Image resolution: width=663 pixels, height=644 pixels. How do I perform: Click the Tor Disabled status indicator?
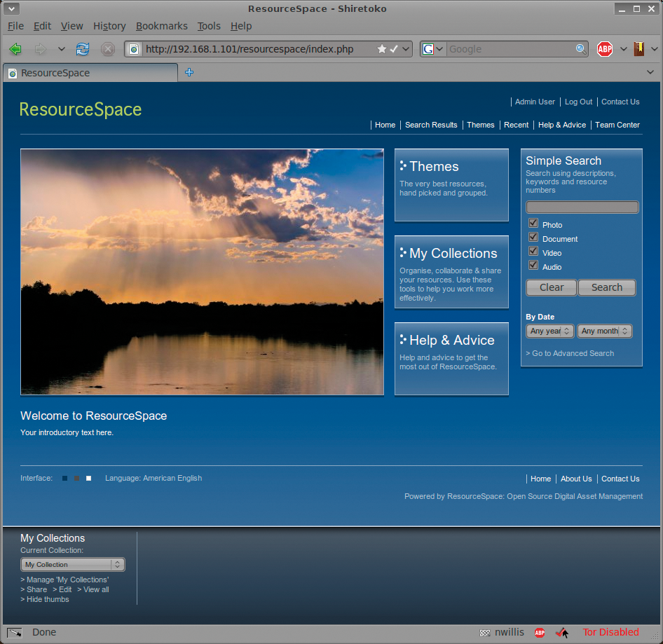pyautogui.click(x=610, y=632)
